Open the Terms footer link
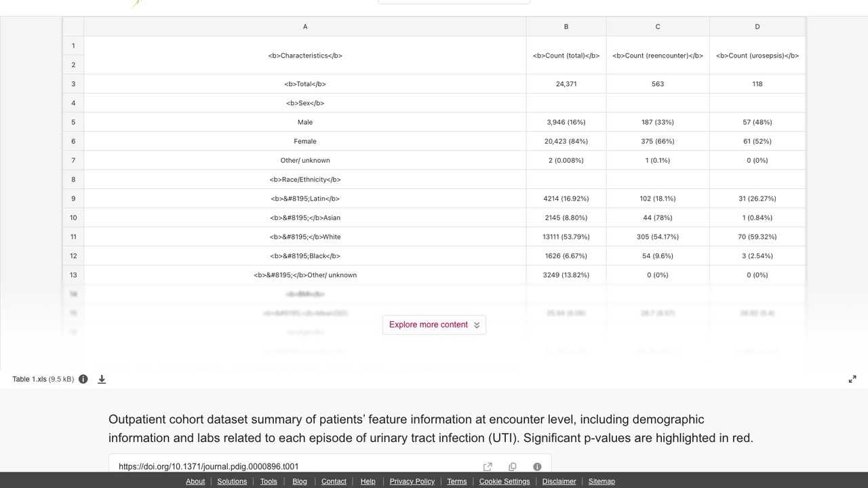 [457, 481]
